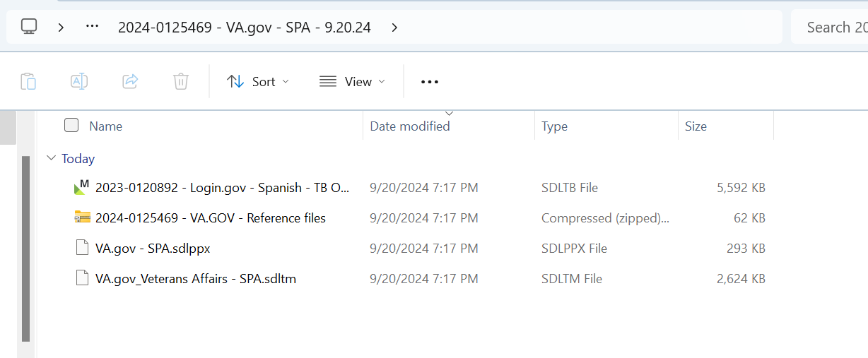Click the SDLTM File type cell
This screenshot has height=358, width=868.
[x=572, y=279]
